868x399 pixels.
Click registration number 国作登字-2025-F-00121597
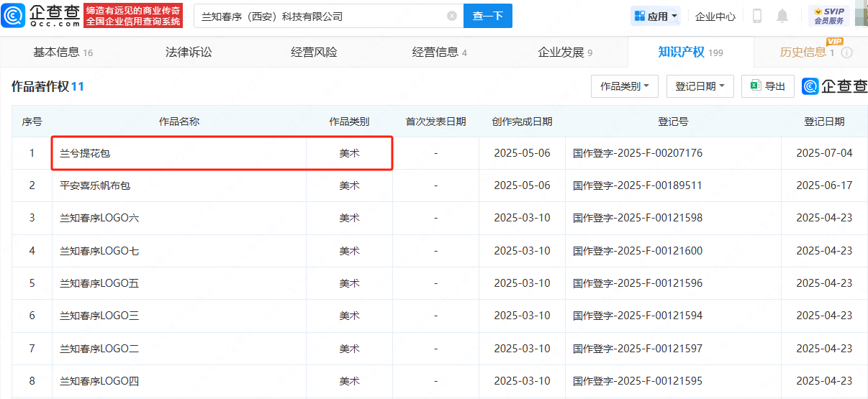(x=638, y=349)
